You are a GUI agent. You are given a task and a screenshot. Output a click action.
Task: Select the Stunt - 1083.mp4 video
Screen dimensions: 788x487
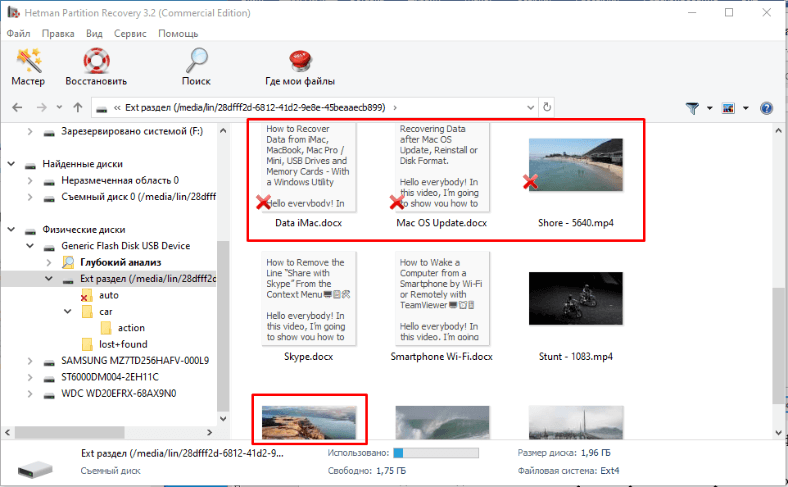576,316
